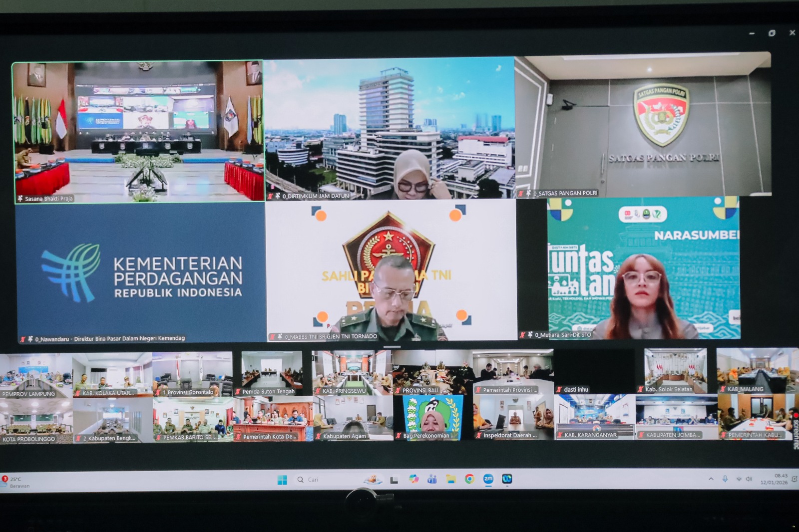The height and width of the screenshot is (532, 799).
Task: Click the Kabupaten Agam name label
Action: tap(346, 436)
